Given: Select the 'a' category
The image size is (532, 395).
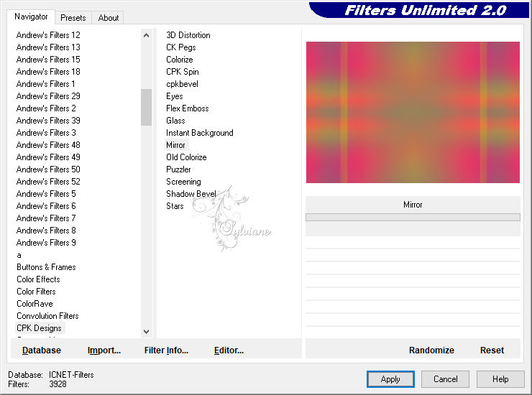Looking at the screenshot, I should coord(19,255).
